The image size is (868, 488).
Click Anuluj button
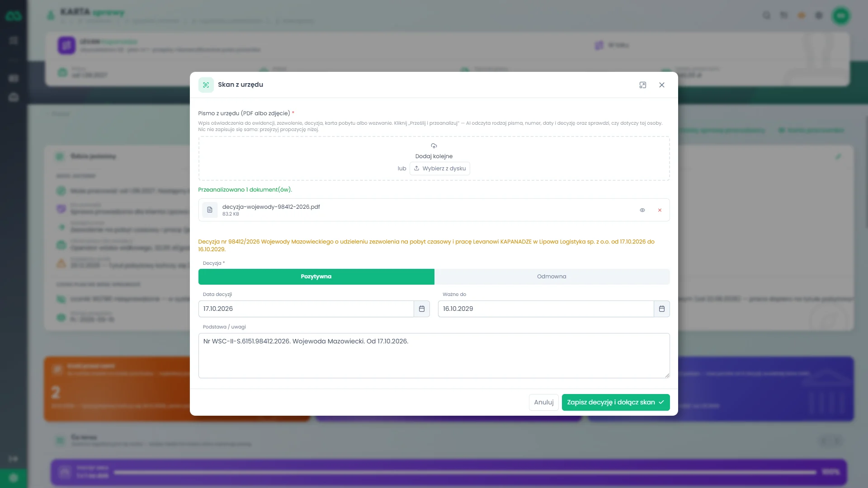[543, 402]
